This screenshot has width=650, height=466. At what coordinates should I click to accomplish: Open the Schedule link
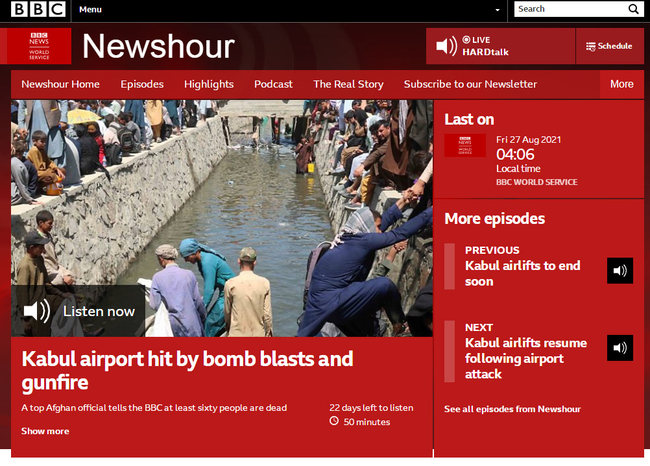[615, 46]
